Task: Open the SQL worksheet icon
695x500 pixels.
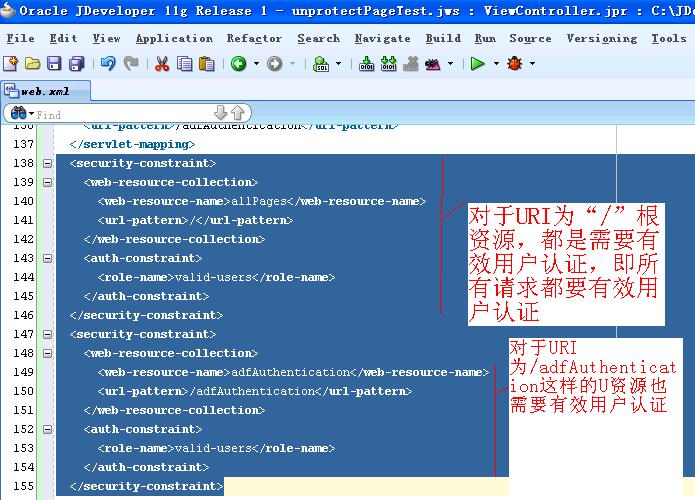Action: tap(321, 64)
